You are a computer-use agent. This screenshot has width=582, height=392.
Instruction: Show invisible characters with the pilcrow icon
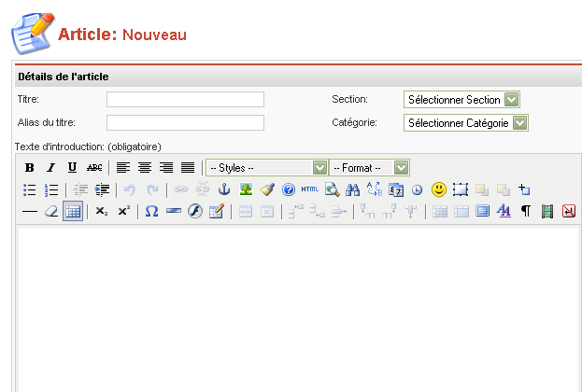pos(526,212)
